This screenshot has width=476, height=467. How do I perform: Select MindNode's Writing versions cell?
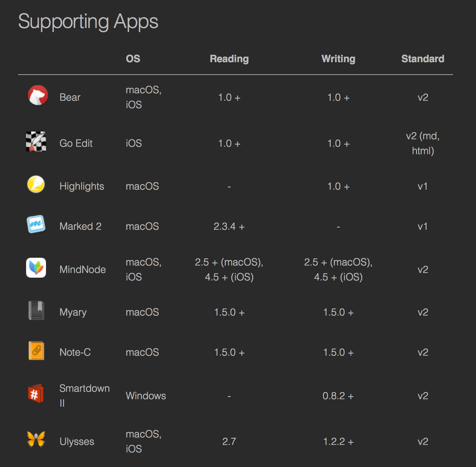(338, 270)
